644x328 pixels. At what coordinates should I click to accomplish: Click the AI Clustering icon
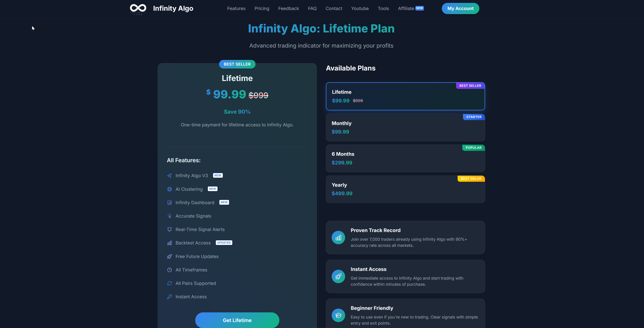170,189
